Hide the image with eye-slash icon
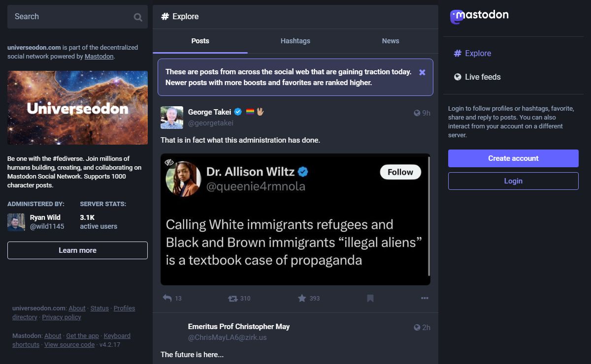The height and width of the screenshot is (364, 591). [169, 162]
